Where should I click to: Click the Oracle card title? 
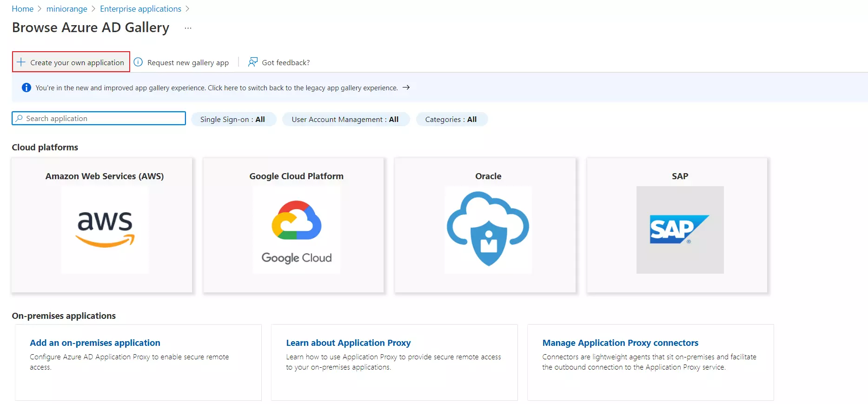coord(488,176)
